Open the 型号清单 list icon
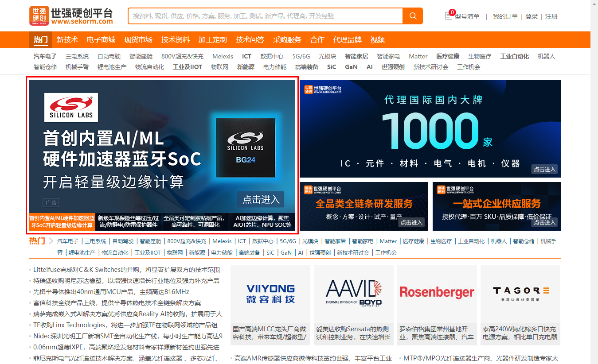The height and width of the screenshot is (364, 598). point(448,16)
